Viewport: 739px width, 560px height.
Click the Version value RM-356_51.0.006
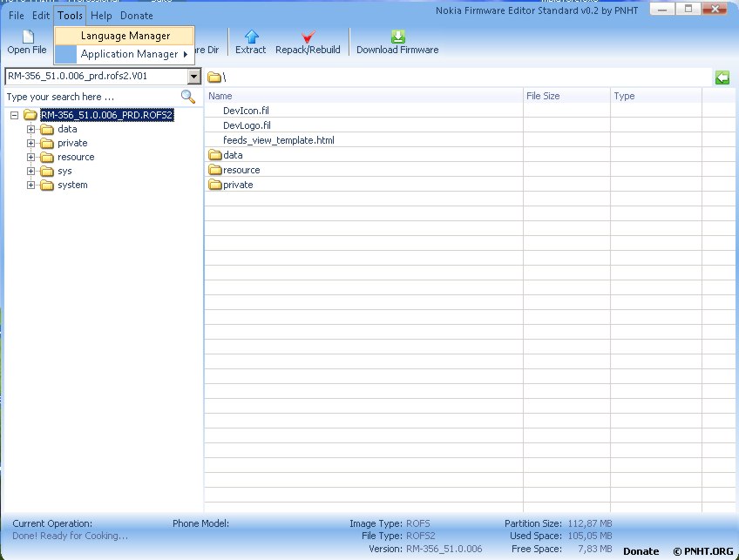pyautogui.click(x=444, y=549)
